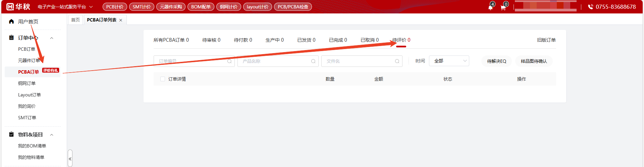The width and height of the screenshot is (644, 167).
Task: Switch to the 待付款 tab
Action: tap(243, 40)
